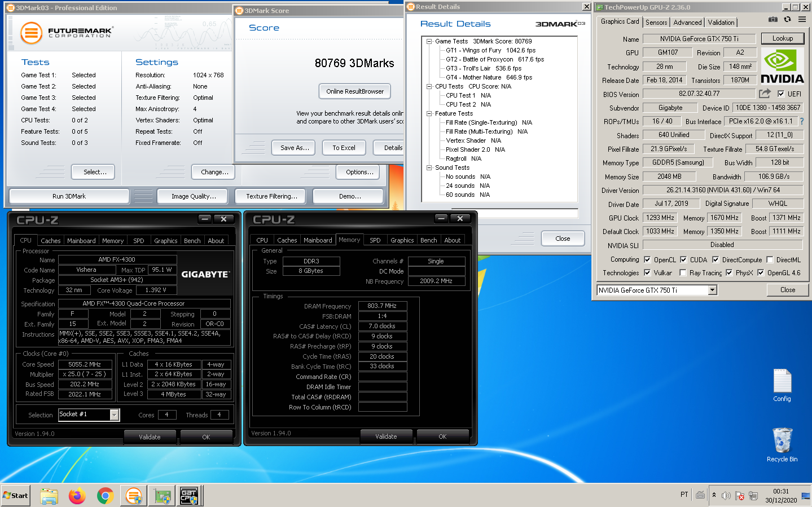Collapse the Game Tests tree node
The height and width of the screenshot is (507, 812).
[x=429, y=41]
